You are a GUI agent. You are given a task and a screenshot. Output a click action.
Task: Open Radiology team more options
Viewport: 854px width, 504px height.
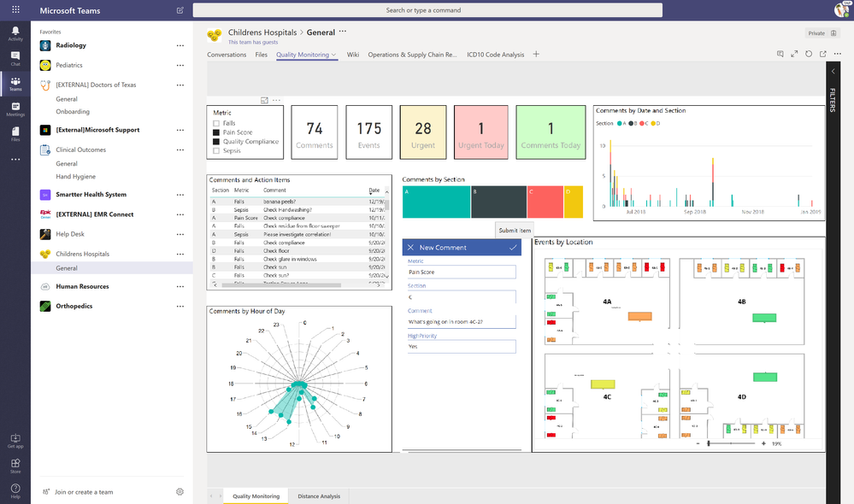[180, 46]
